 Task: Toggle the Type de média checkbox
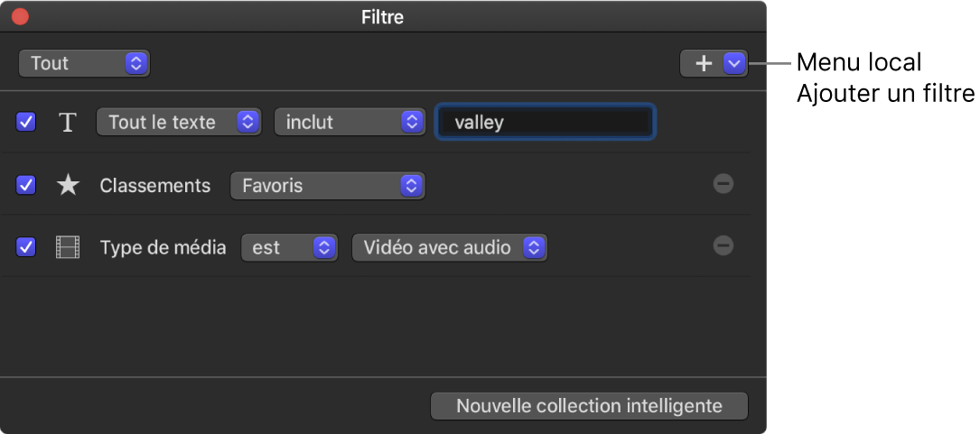tap(27, 247)
